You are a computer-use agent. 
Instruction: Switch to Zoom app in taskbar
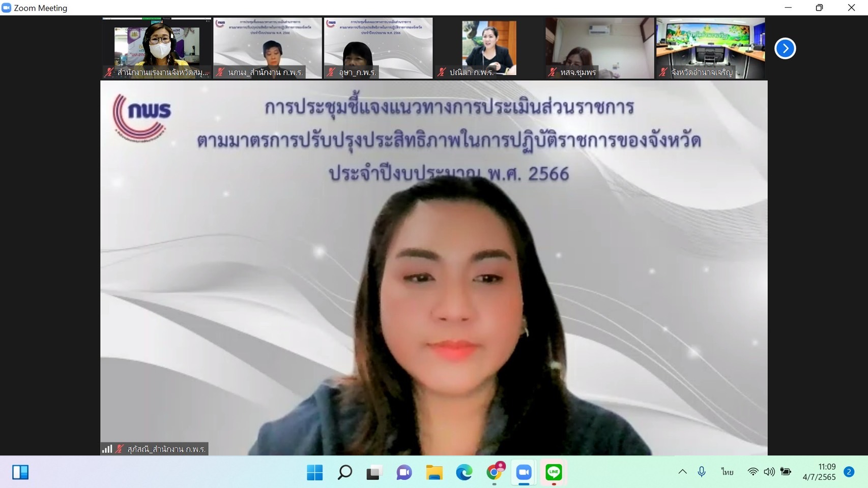524,472
